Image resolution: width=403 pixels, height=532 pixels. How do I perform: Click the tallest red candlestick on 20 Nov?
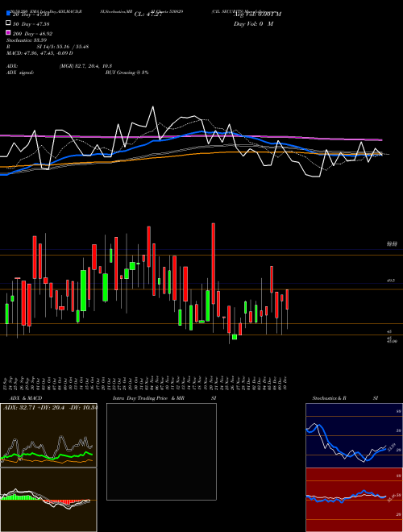point(214,264)
